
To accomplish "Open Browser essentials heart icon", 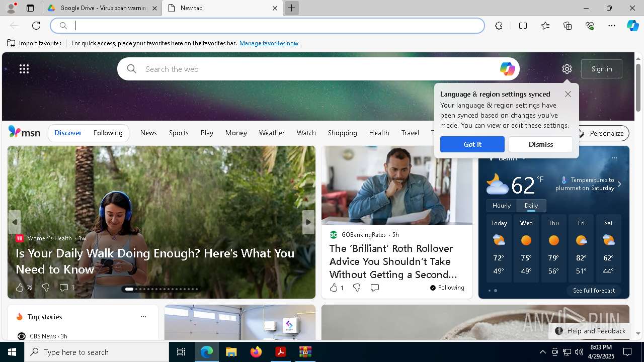I will (590, 26).
